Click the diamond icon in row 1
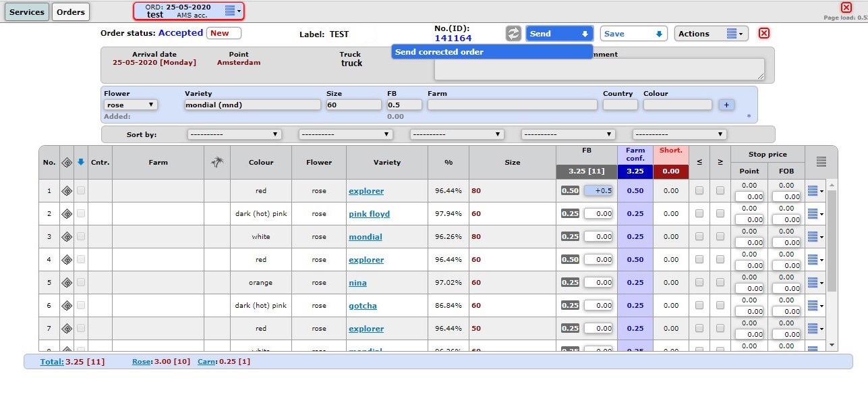 coord(67,191)
